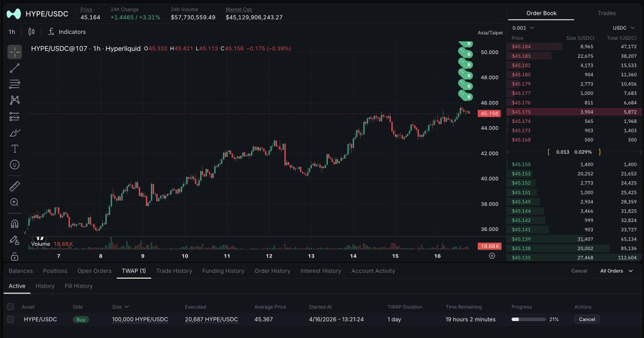Select the trend line drawing tool

click(x=14, y=68)
